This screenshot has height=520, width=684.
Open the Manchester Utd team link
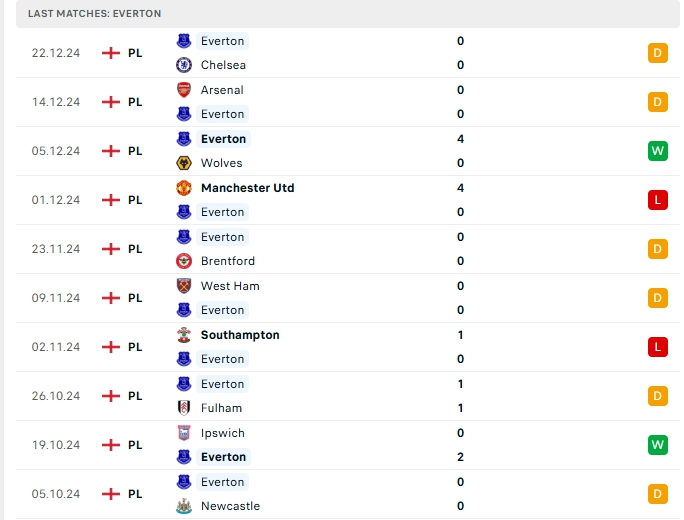click(247, 188)
